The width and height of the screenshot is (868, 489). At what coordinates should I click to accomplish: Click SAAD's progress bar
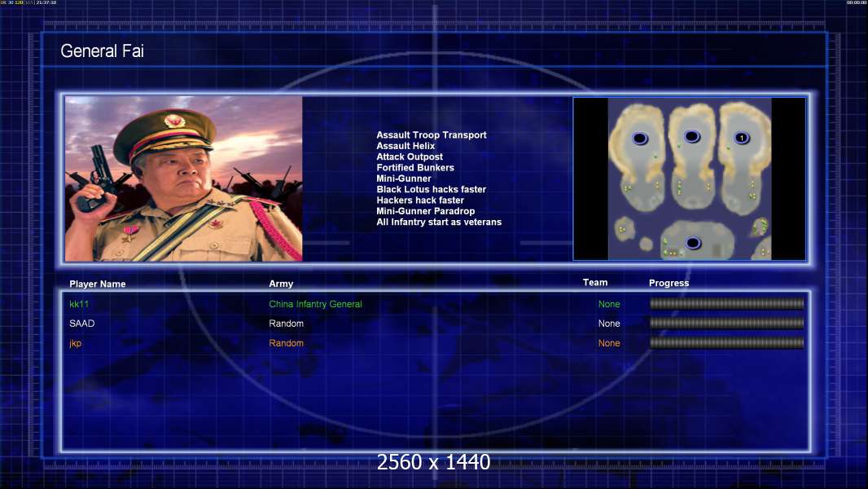coord(727,323)
